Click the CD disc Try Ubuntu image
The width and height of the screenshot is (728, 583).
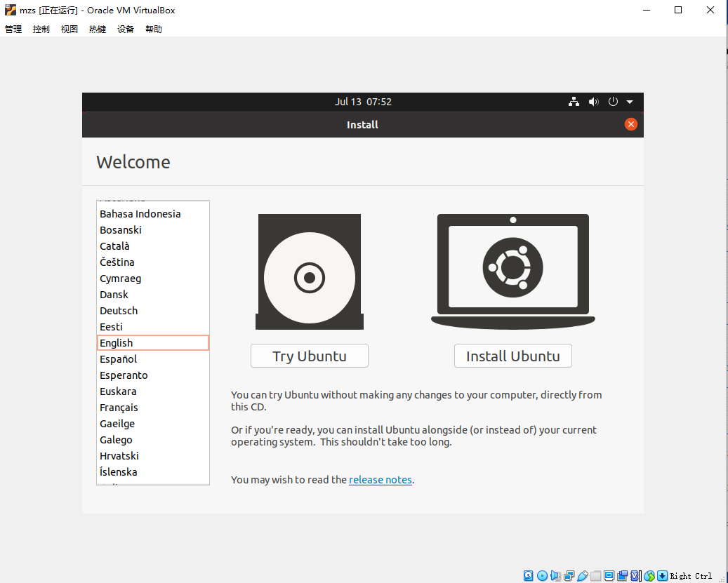(310, 272)
